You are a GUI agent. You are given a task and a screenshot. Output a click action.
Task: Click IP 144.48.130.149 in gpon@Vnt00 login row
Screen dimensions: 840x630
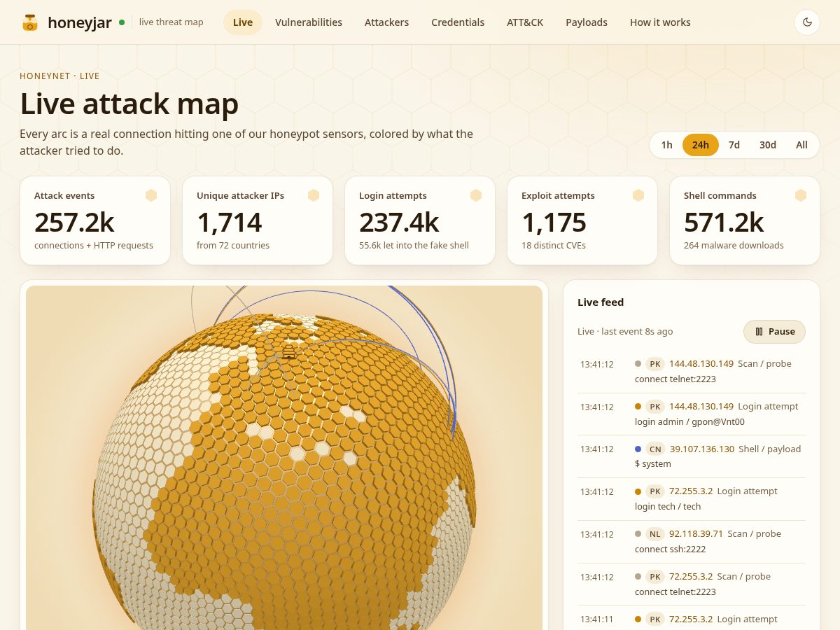(701, 407)
